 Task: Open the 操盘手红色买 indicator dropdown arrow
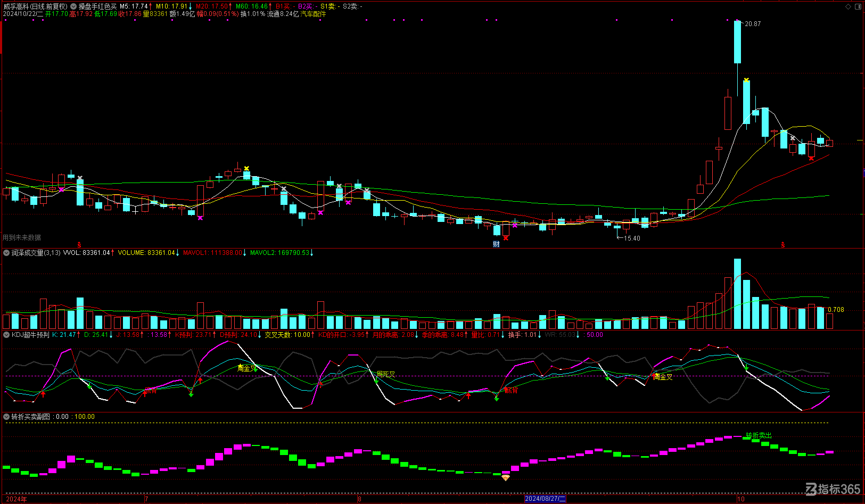(x=73, y=6)
